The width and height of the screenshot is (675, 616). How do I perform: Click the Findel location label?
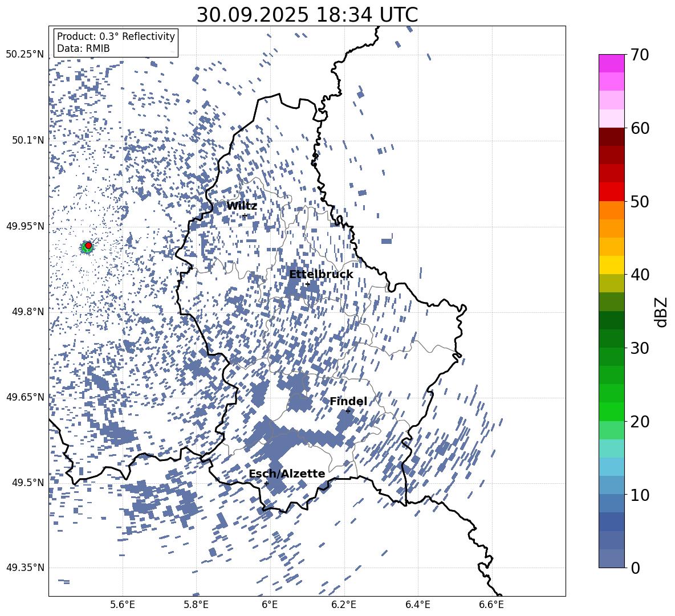348,401
